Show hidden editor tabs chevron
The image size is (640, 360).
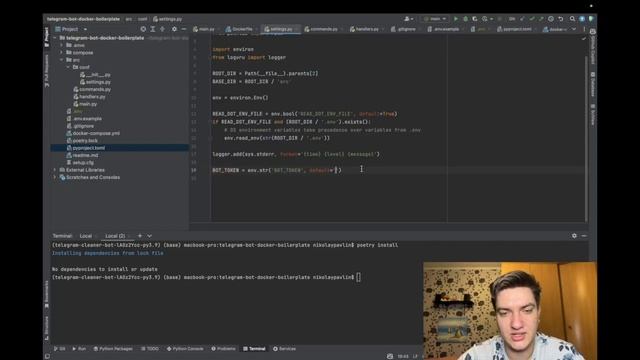click(x=574, y=29)
